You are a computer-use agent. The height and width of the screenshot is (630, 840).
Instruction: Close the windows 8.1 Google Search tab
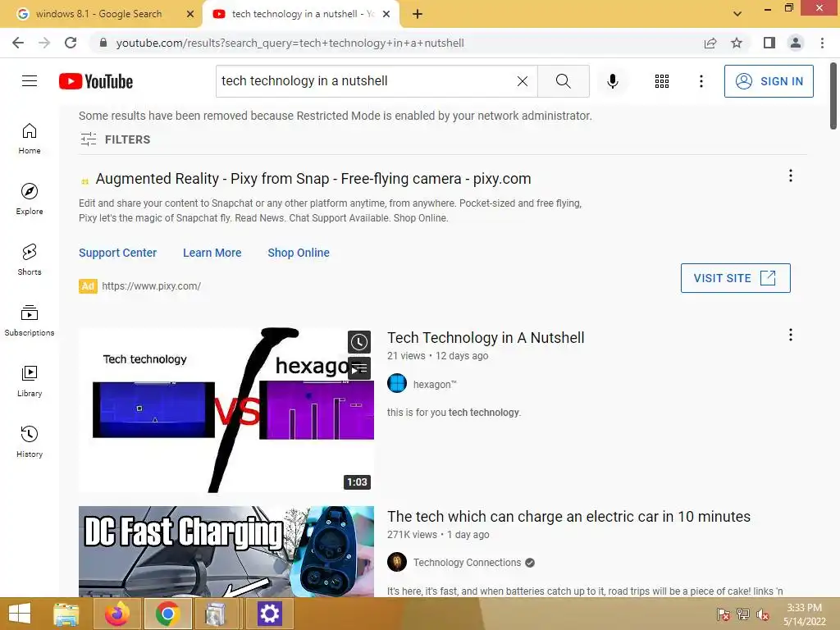point(190,14)
